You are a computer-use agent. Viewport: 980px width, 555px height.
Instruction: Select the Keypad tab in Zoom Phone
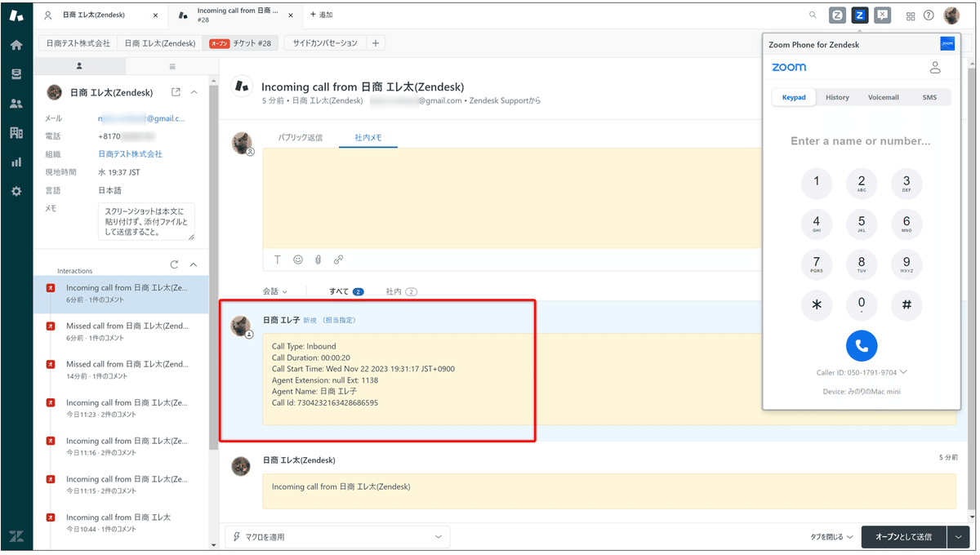pyautogui.click(x=794, y=97)
